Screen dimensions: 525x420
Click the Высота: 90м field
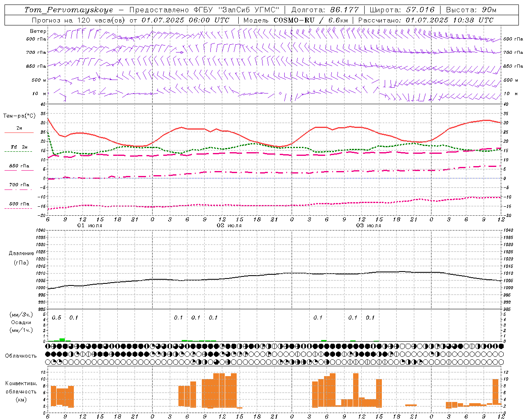point(471,10)
